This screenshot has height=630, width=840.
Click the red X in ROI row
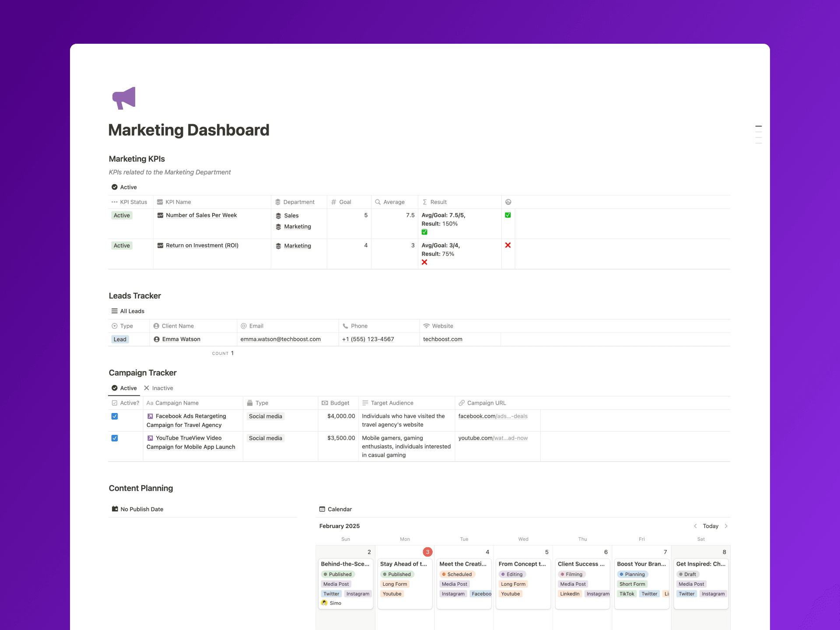tap(507, 245)
